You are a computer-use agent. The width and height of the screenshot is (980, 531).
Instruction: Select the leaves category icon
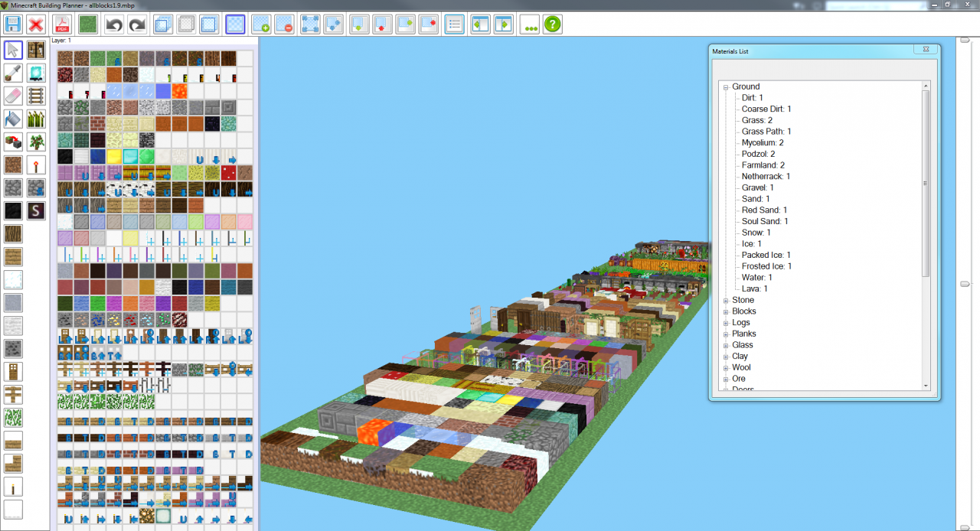pos(13,417)
